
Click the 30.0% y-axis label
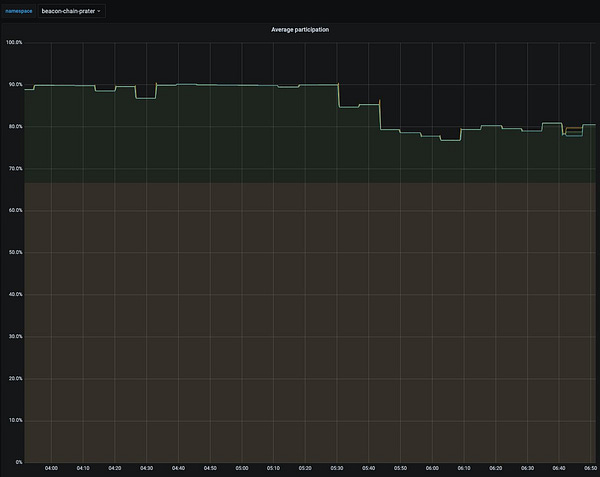(15, 337)
